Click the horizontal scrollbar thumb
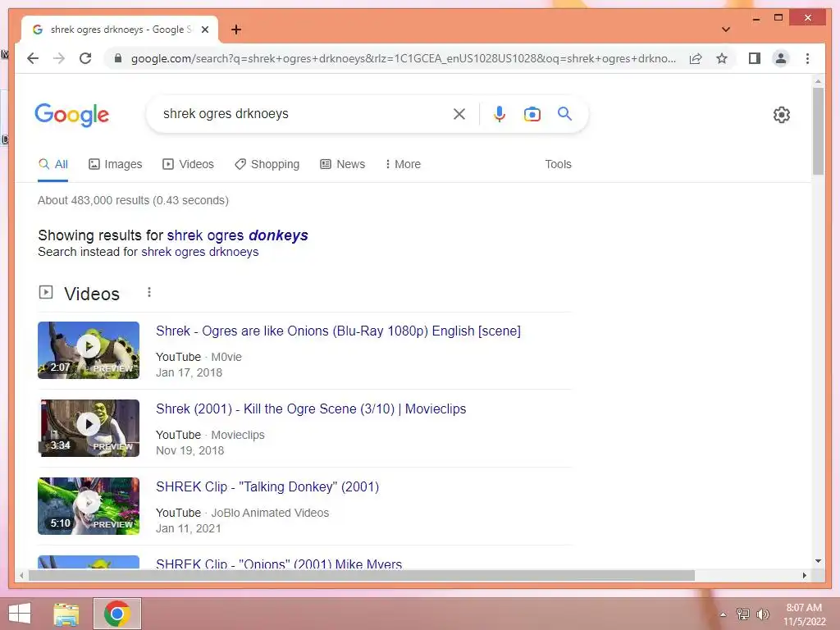The height and width of the screenshot is (630, 840). click(362, 575)
